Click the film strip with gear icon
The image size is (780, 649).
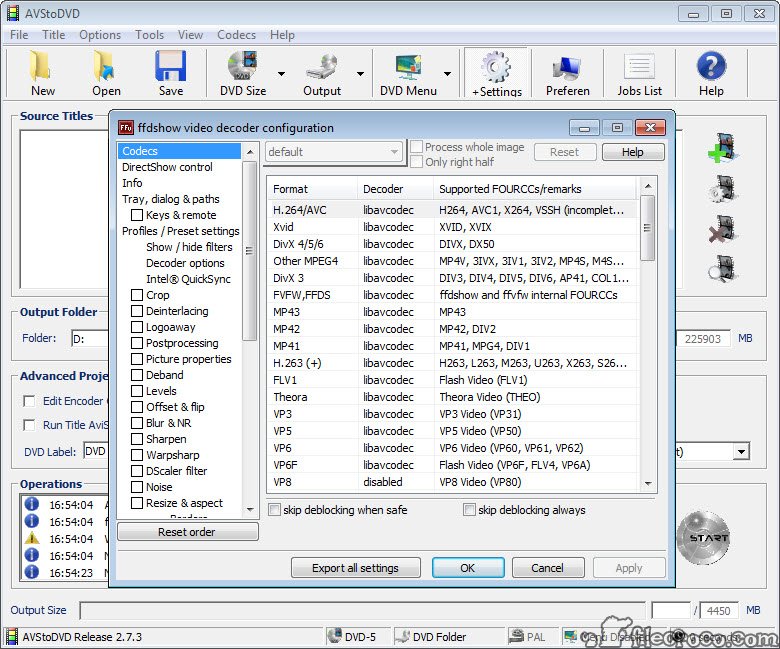[724, 189]
